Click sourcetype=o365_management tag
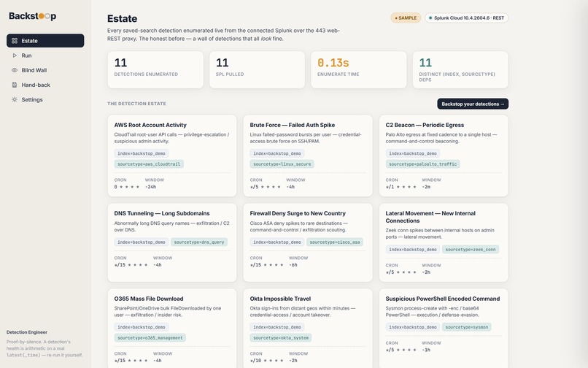The width and height of the screenshot is (588, 368). [150, 338]
